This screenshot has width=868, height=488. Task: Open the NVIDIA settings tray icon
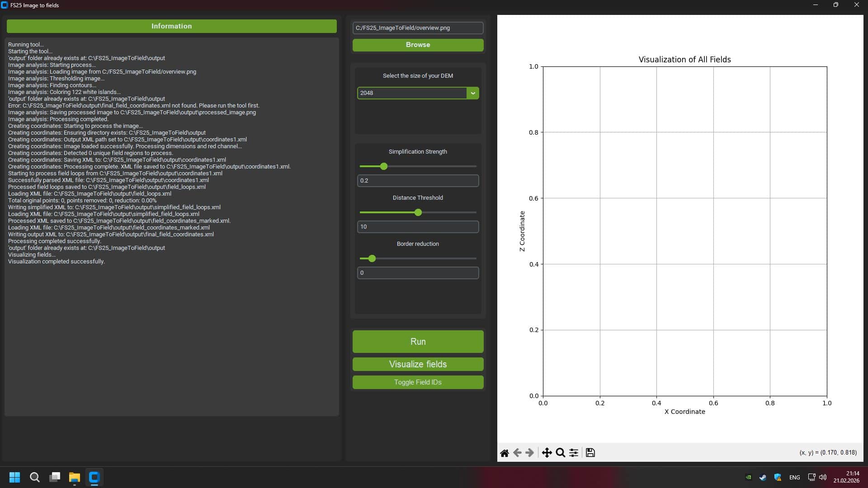point(748,477)
